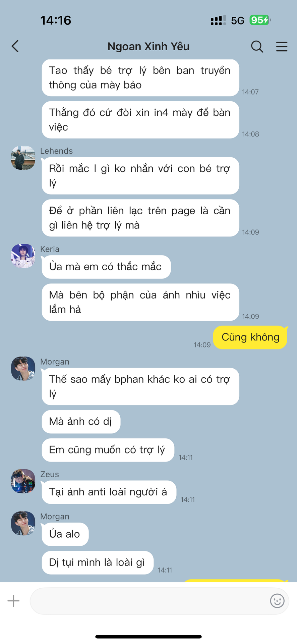Tap the chat title 'Ngoan Xinh Yêu'
This screenshot has height=644, width=297.
tap(148, 46)
